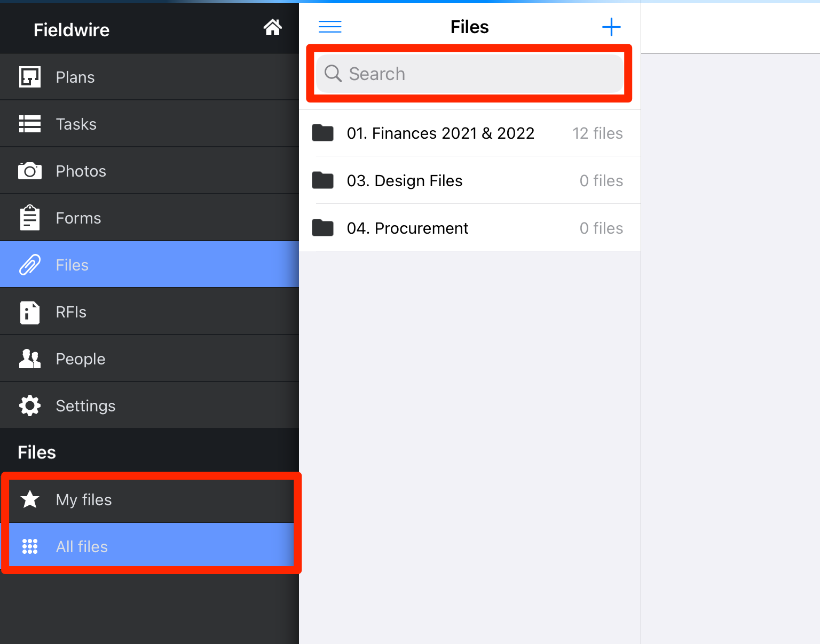This screenshot has width=820, height=644.
Task: Click the Plans blueprint icon
Action: (30, 77)
